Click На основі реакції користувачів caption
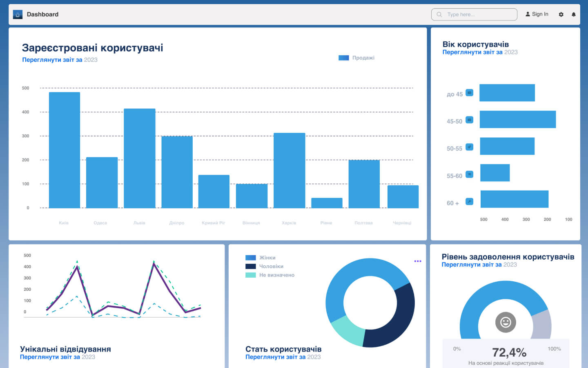 [506, 363]
